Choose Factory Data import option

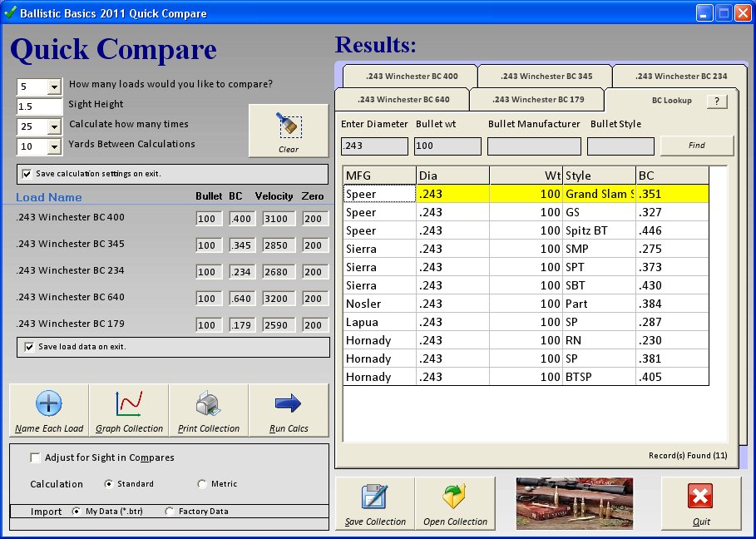[170, 512]
